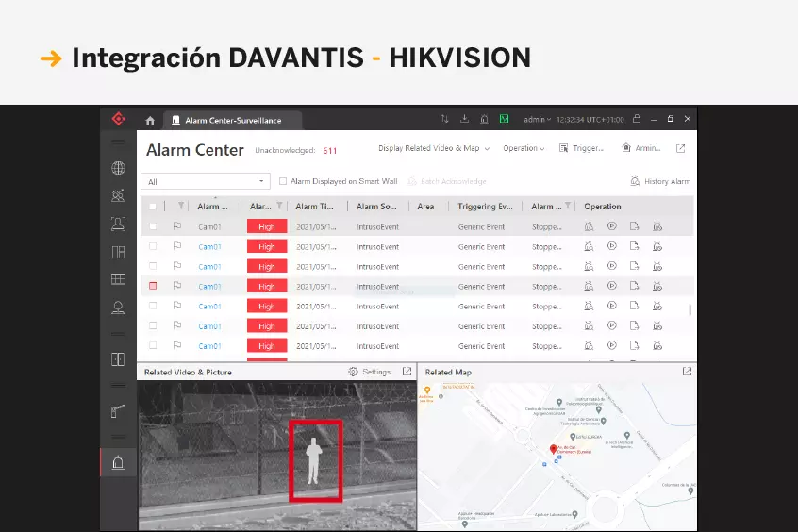Sort by Area column header
The height and width of the screenshot is (532, 798).
point(425,207)
